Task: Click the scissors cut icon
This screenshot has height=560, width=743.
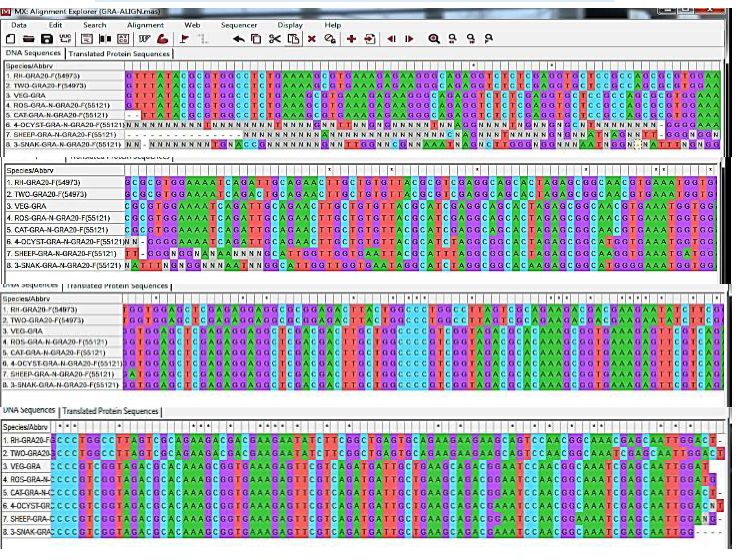Action: click(275, 39)
